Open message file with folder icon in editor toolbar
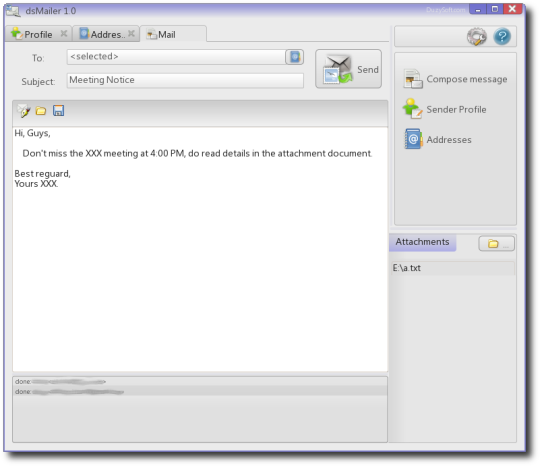 (41, 111)
